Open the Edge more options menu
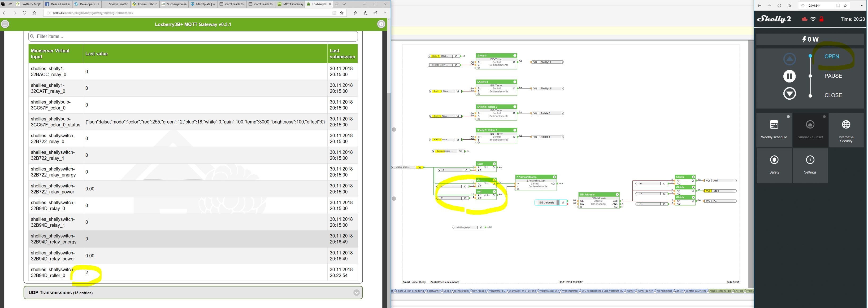Image resolution: width=868 pixels, height=308 pixels. pos(385,13)
